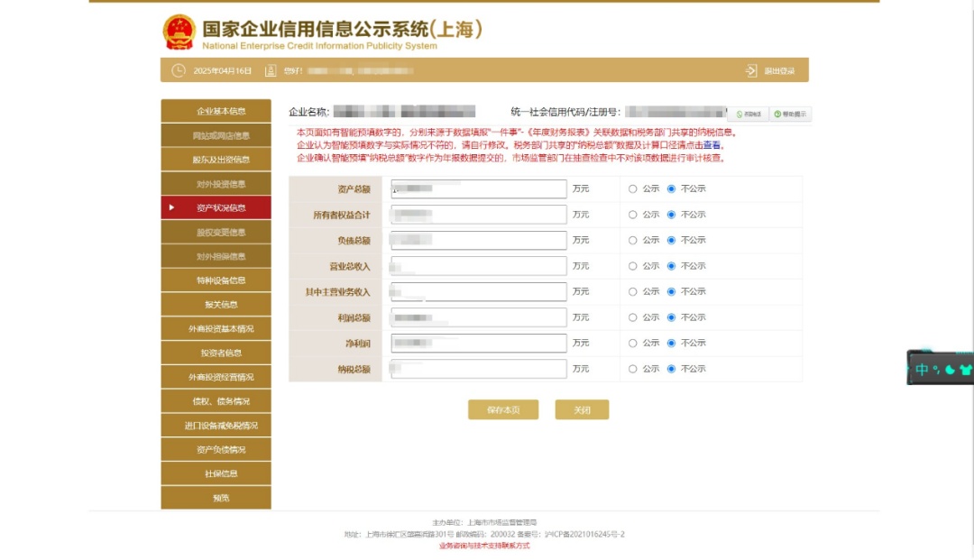Viewport: 974px width, 560px height.
Task: Click the user profile icon in header bar
Action: (x=271, y=70)
